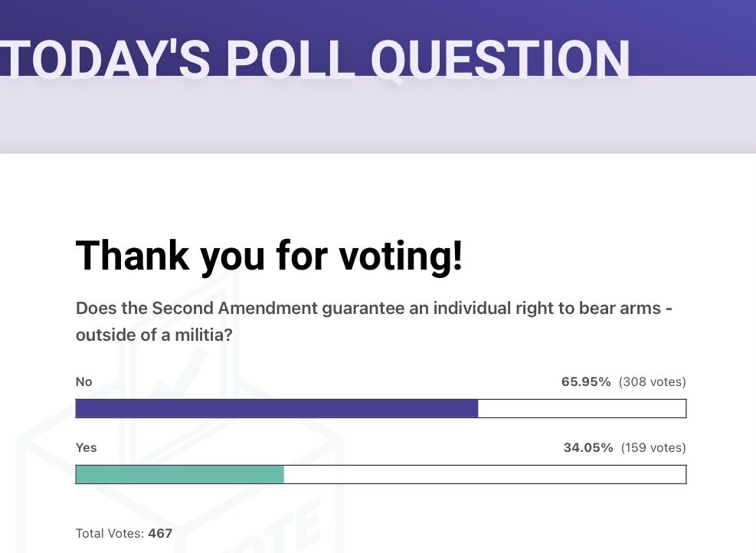The width and height of the screenshot is (756, 553).
Task: Click the empty part of the No bar
Action: [x=582, y=409]
